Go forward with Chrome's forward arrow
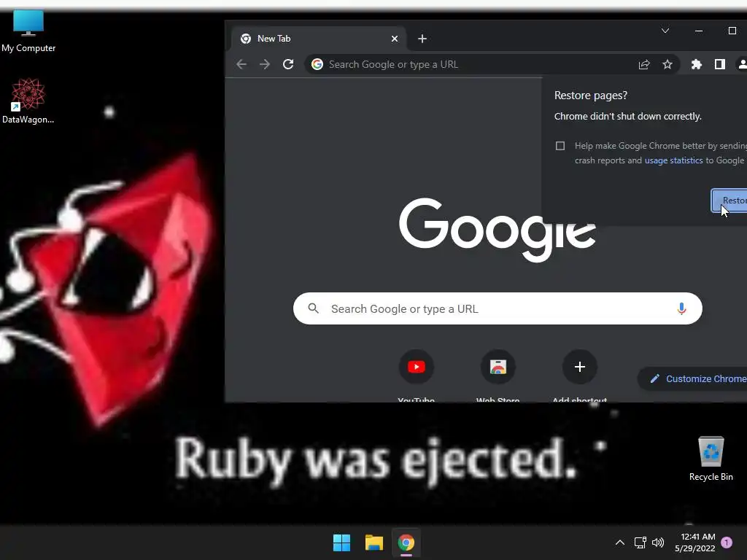The width and height of the screenshot is (747, 560). [x=265, y=64]
